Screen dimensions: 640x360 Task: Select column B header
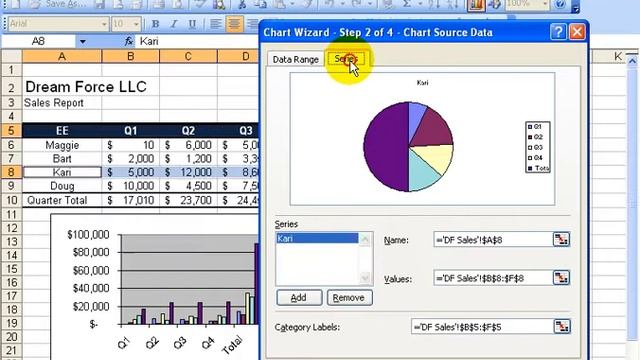pos(131,56)
